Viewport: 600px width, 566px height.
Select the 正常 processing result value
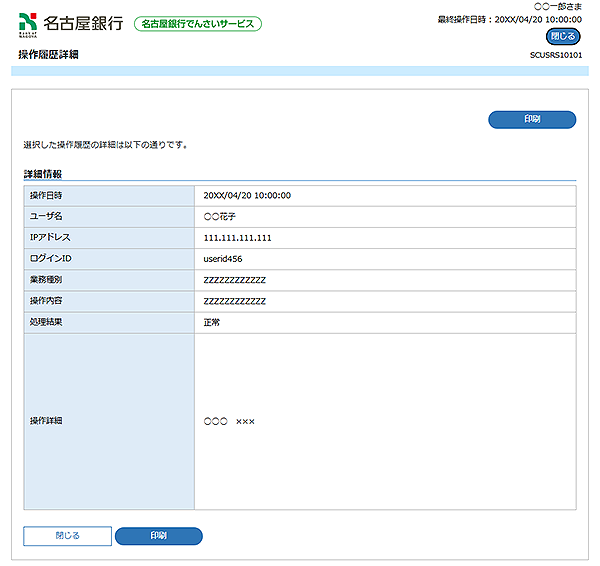point(211,323)
